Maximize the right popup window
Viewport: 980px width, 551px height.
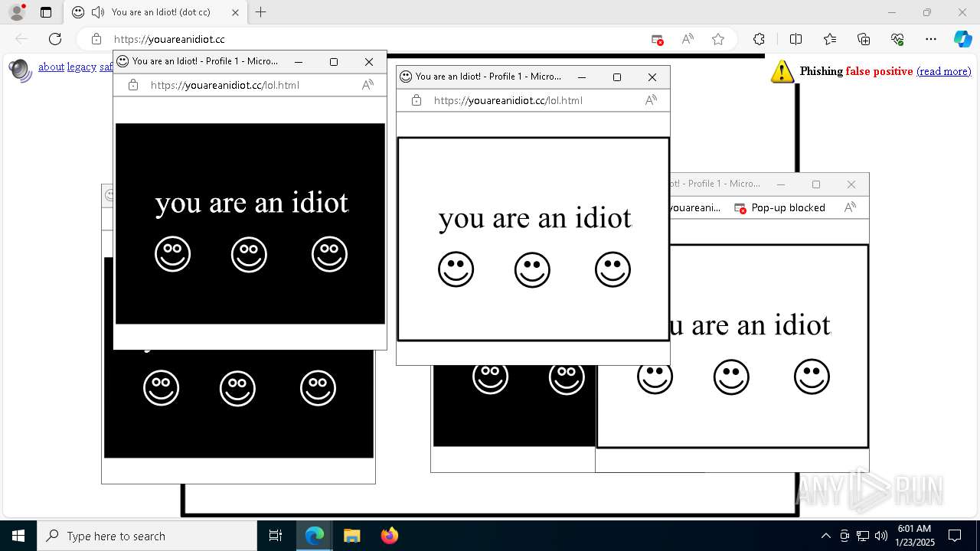click(816, 184)
